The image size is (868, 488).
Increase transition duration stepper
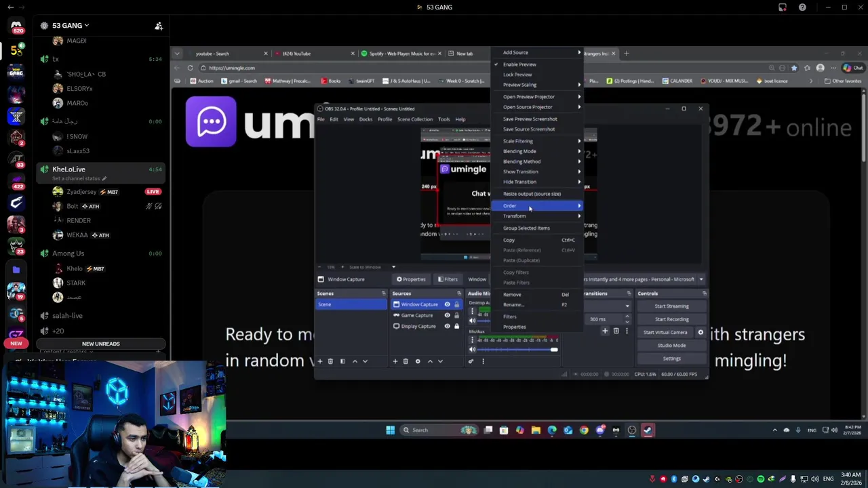point(627,317)
